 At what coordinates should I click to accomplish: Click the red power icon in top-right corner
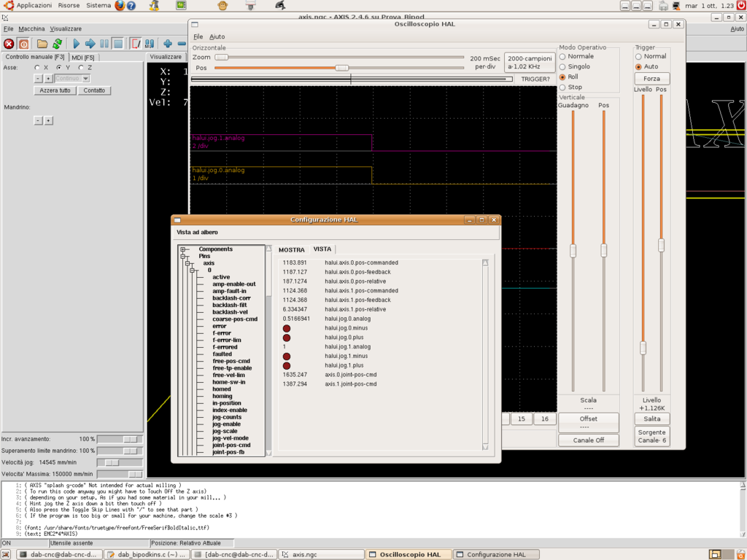(741, 5)
